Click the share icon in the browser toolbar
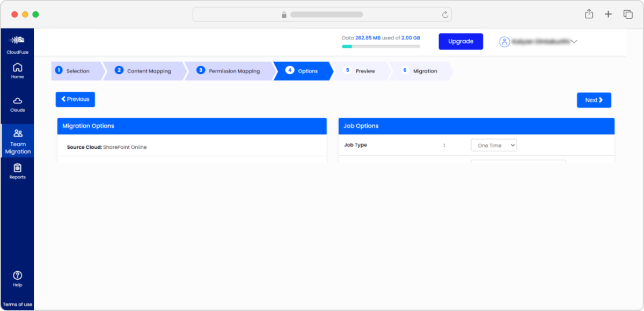Image resolution: width=644 pixels, height=311 pixels. coord(589,14)
